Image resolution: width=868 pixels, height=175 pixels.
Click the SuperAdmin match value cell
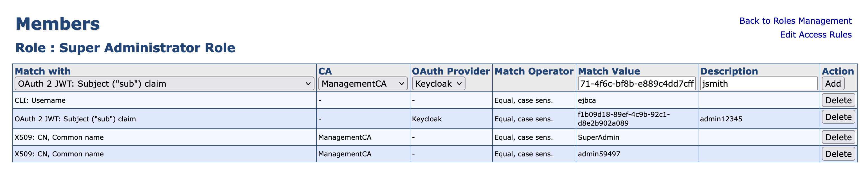click(x=599, y=137)
